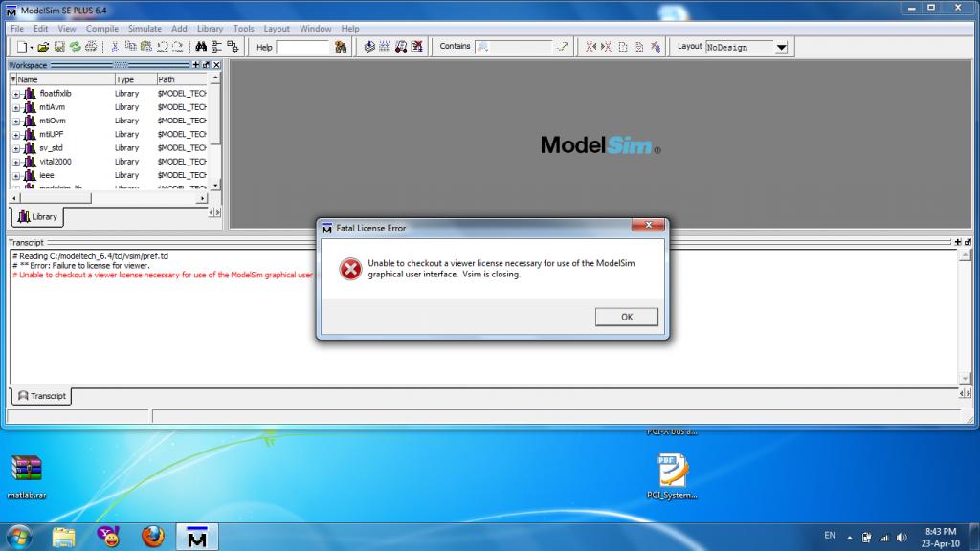Click the New file toolbar icon
This screenshot has height=551, width=980.
(x=22, y=47)
